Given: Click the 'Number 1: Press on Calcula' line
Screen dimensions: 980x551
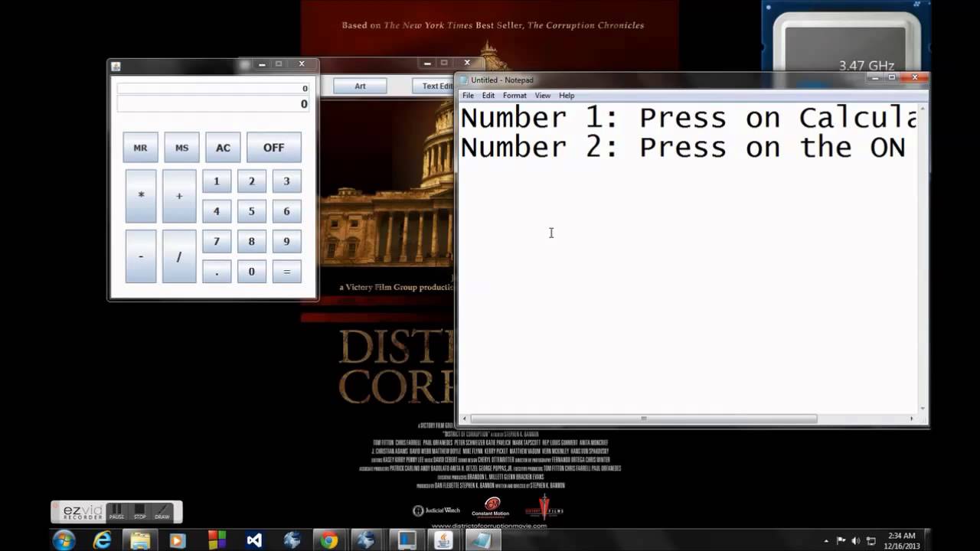Looking at the screenshot, I should tap(688, 118).
